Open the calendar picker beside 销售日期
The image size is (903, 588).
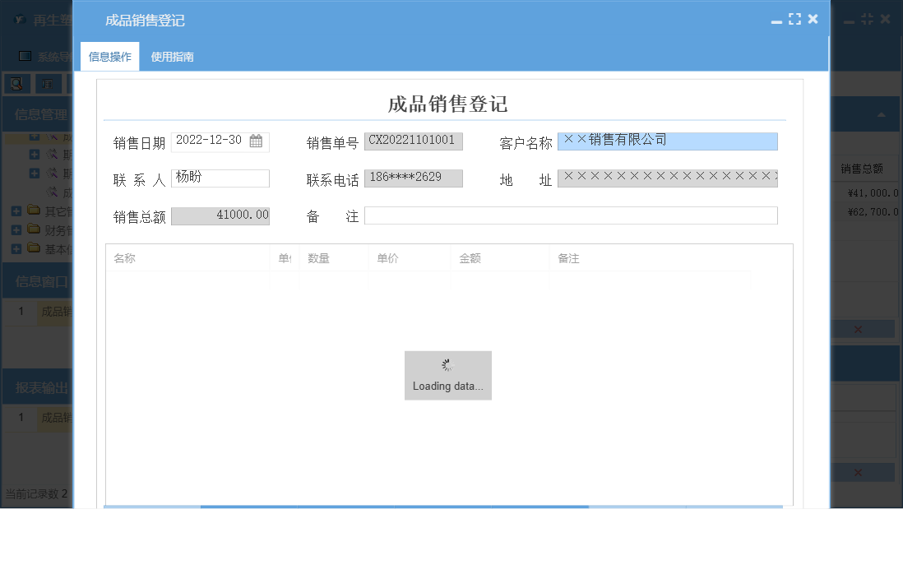coord(255,141)
